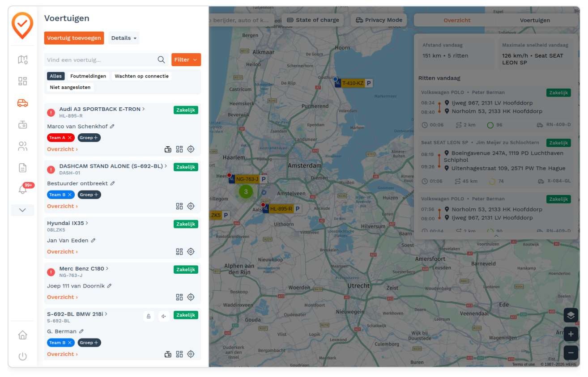
Task: Open grid icon on Hyundai IX35 card
Action: point(179,252)
